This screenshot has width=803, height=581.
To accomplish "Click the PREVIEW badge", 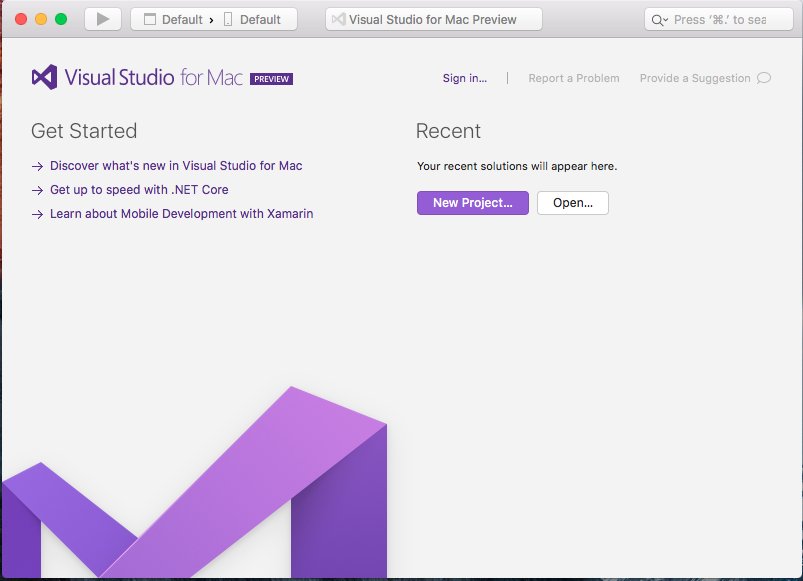I will [271, 79].
